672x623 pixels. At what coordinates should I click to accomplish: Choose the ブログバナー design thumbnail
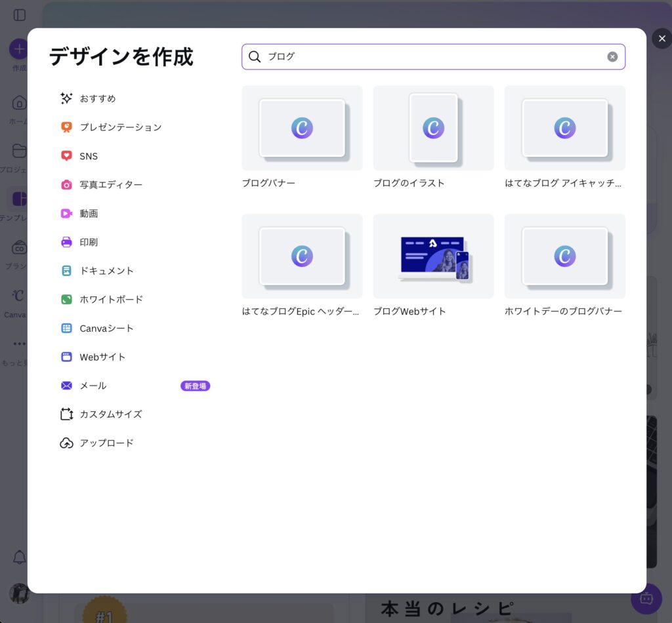(302, 129)
